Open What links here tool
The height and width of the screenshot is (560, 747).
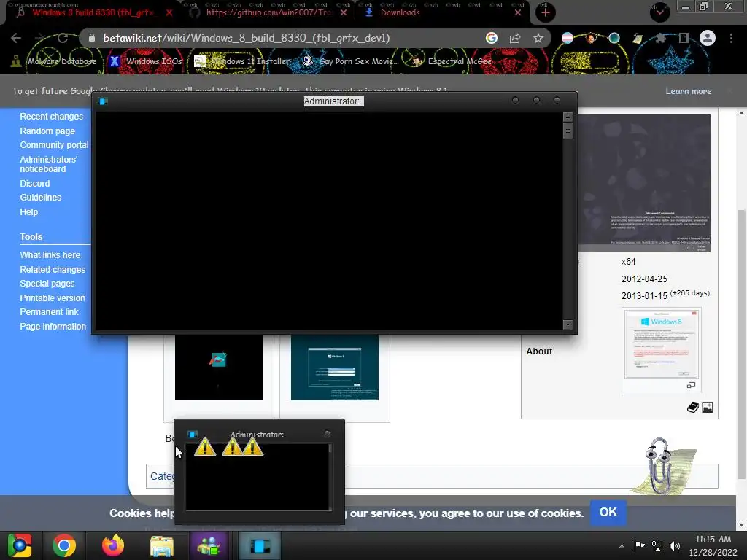click(x=50, y=255)
